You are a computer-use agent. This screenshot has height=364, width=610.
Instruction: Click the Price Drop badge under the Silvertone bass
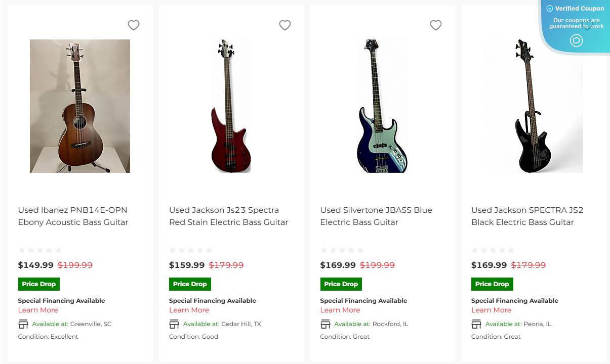[341, 284]
